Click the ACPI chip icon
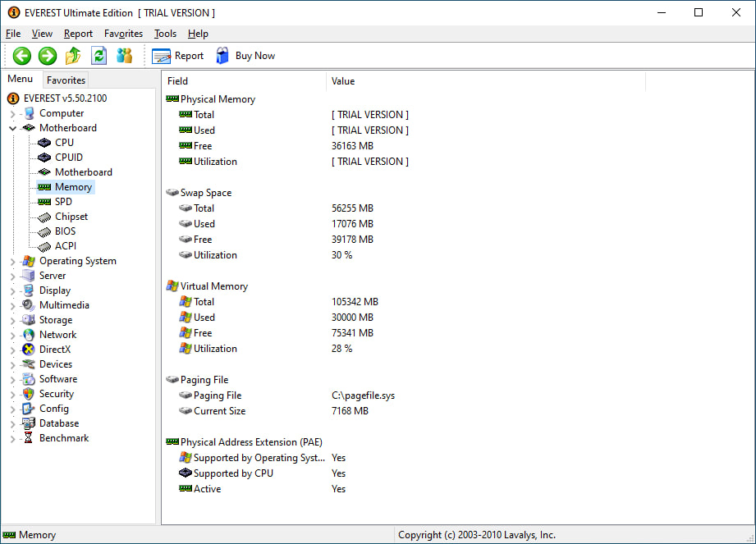 pos(44,247)
